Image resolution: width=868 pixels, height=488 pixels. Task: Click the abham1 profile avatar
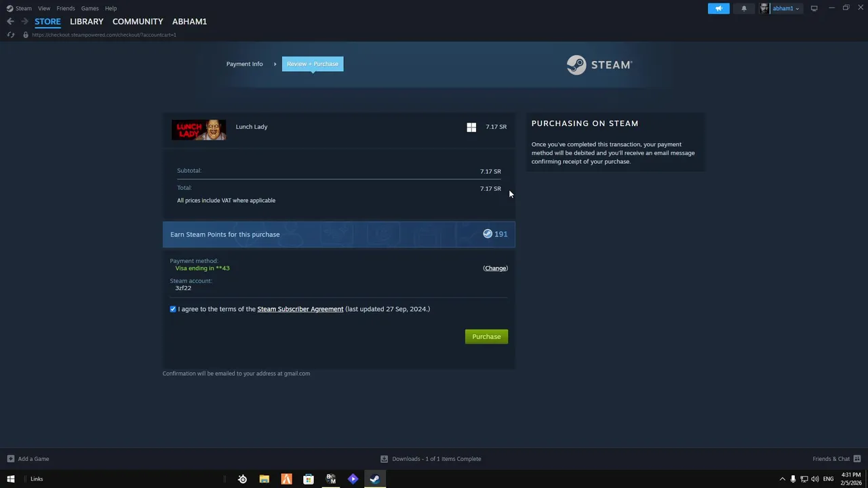[764, 8]
